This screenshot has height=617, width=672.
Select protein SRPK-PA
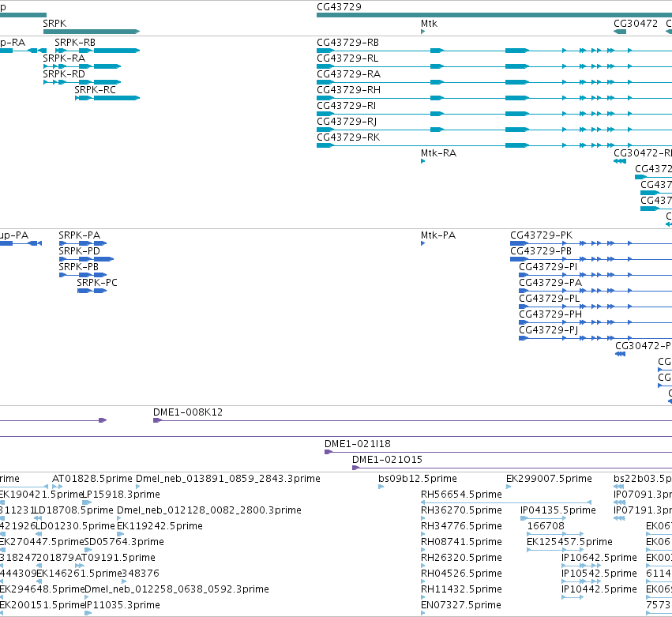pos(79,235)
